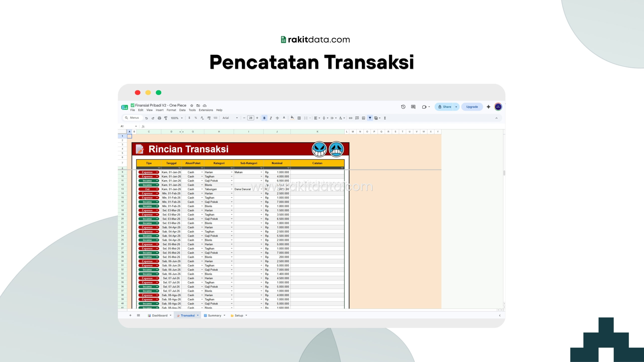Open text rotation dropdown
The width and height of the screenshot is (644, 362).
click(x=342, y=118)
